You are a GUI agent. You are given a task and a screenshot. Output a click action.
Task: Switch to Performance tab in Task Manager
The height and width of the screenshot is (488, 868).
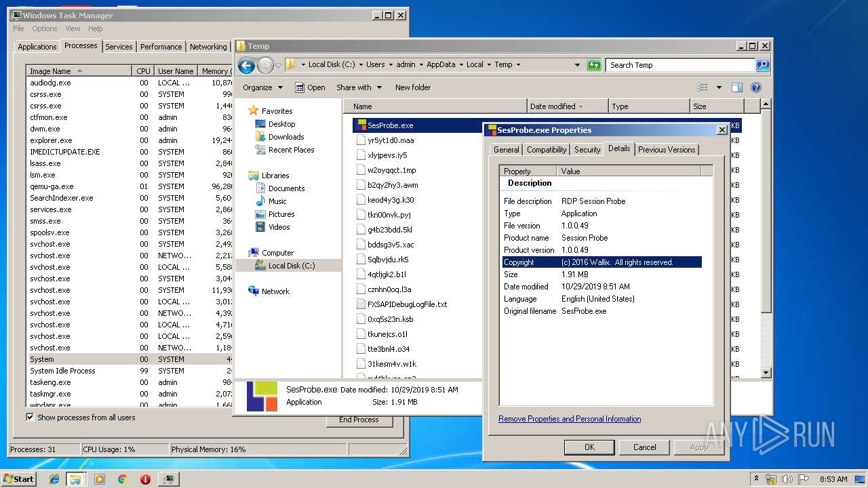(161, 47)
